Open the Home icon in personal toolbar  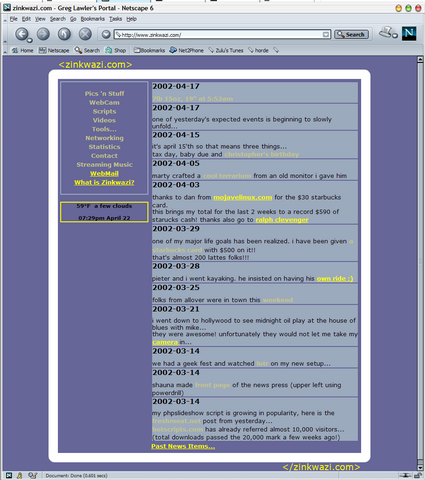pyautogui.click(x=22, y=50)
